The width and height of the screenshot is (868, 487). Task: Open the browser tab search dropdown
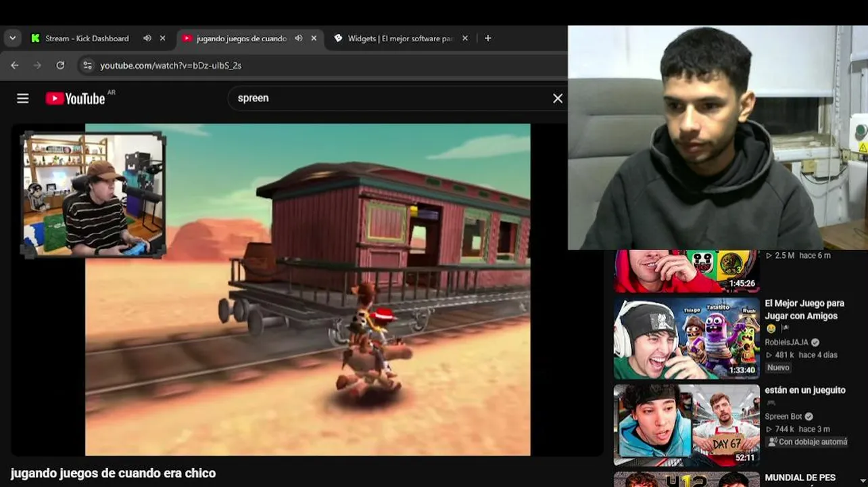(12, 39)
